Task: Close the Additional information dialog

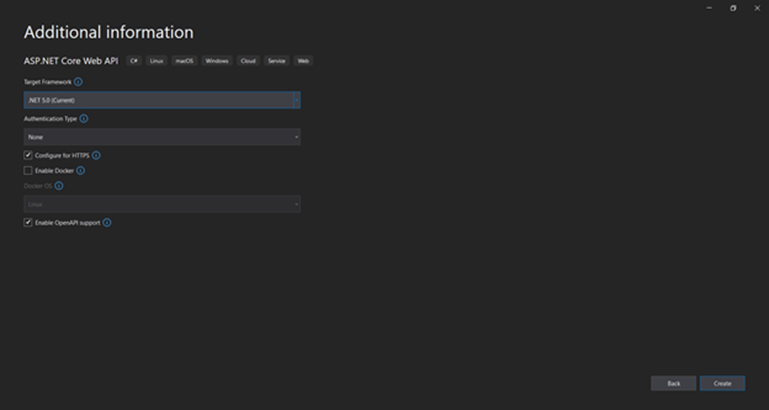Action: [x=757, y=8]
